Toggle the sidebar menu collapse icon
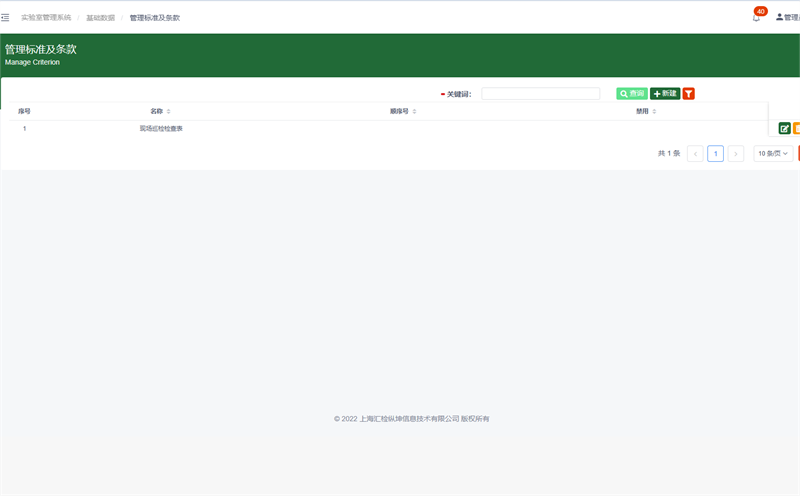The height and width of the screenshot is (496, 800). [x=5, y=17]
